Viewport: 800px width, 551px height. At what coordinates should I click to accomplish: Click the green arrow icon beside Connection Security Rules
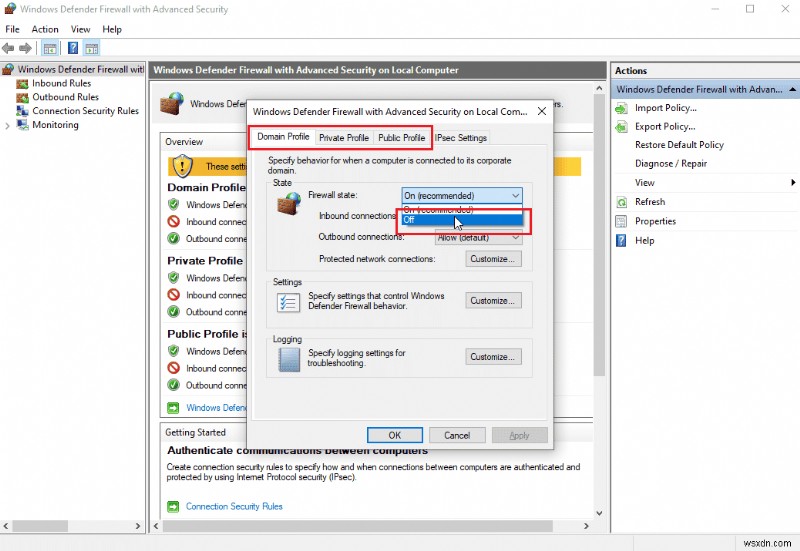pyautogui.click(x=173, y=507)
